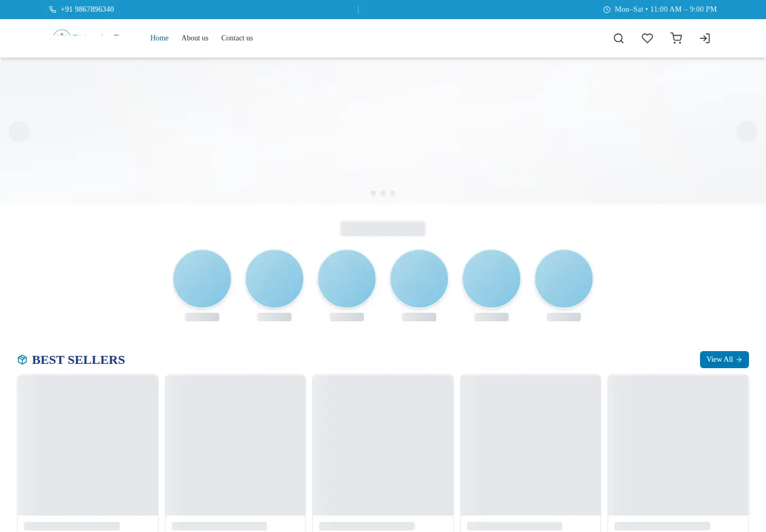The image size is (766, 532).
Task: Click the login arrow icon
Action: pos(705,38)
